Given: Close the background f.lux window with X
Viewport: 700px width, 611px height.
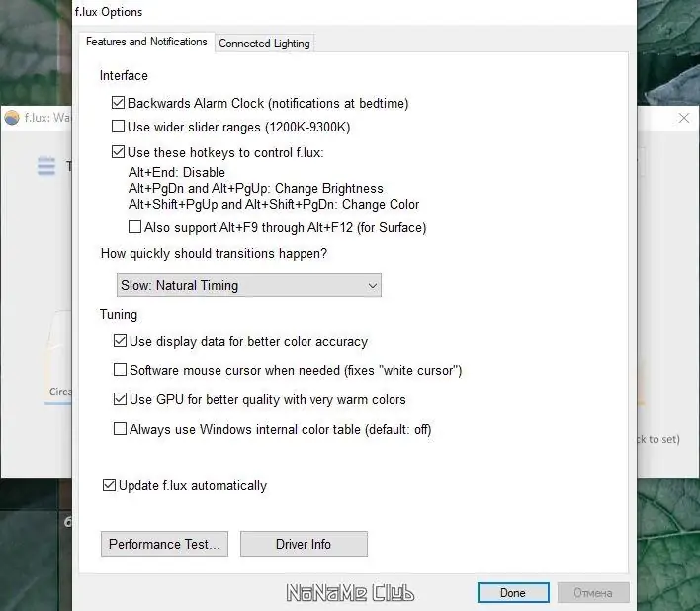Looking at the screenshot, I should pyautogui.click(x=683, y=118).
